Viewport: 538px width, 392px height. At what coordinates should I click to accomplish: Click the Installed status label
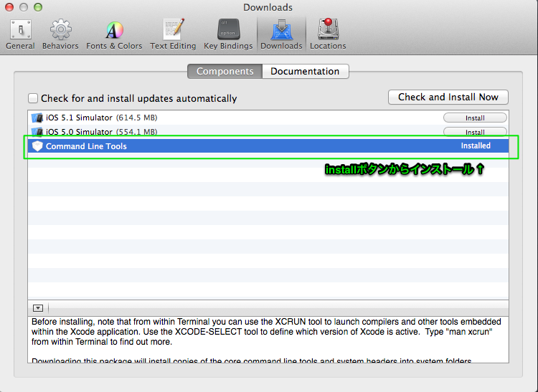pyautogui.click(x=476, y=145)
